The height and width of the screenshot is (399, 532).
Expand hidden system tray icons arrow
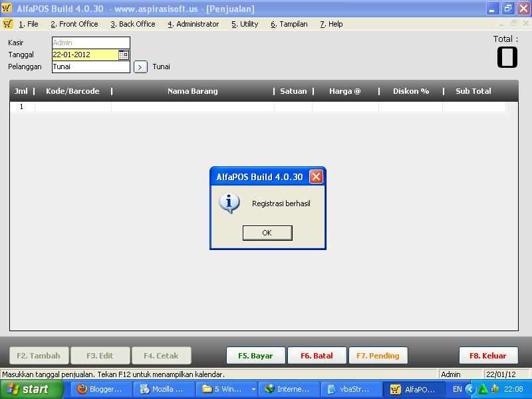point(470,389)
